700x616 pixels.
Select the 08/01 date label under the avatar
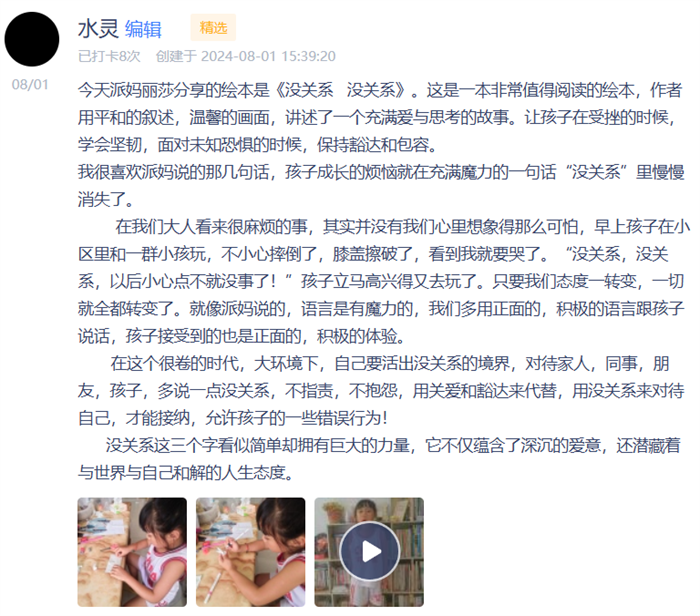coord(30,84)
